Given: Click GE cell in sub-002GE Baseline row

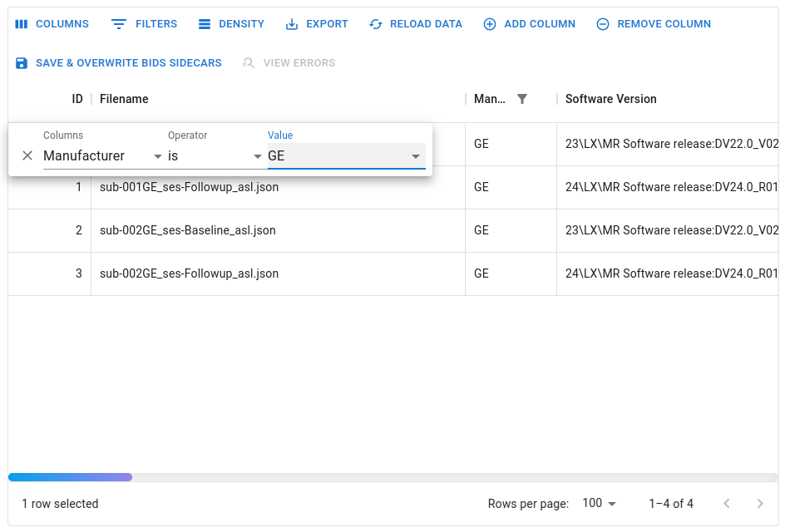Looking at the screenshot, I should pyautogui.click(x=511, y=230).
